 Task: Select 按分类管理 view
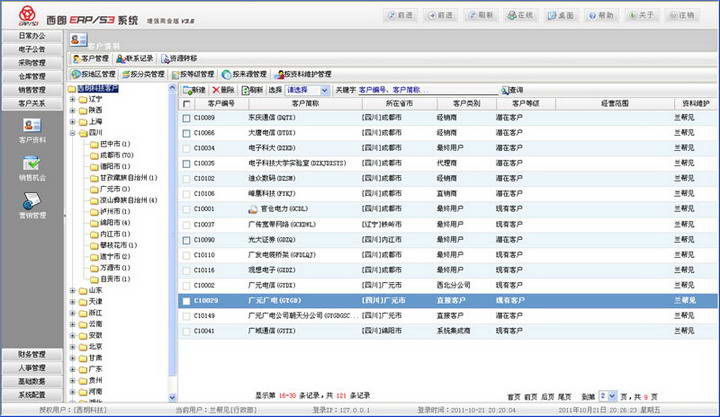pyautogui.click(x=143, y=74)
